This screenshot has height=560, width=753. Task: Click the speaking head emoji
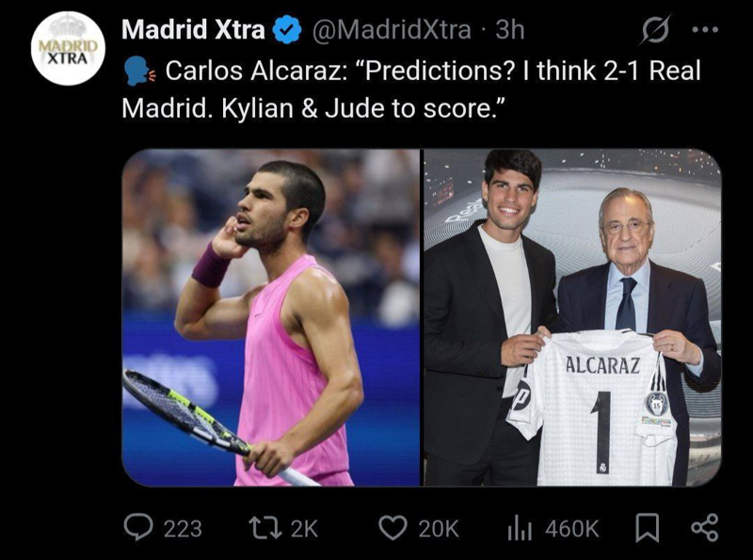139,72
